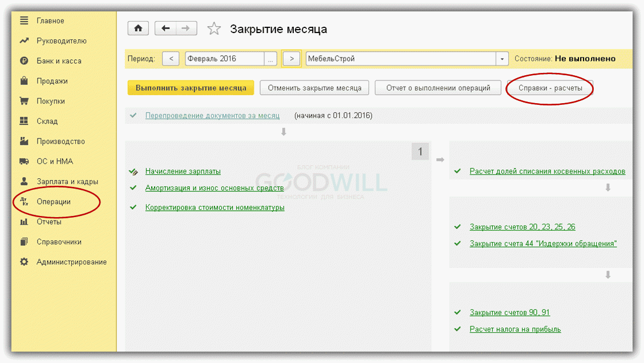Open the Зарплата и кадры section

coord(67,181)
